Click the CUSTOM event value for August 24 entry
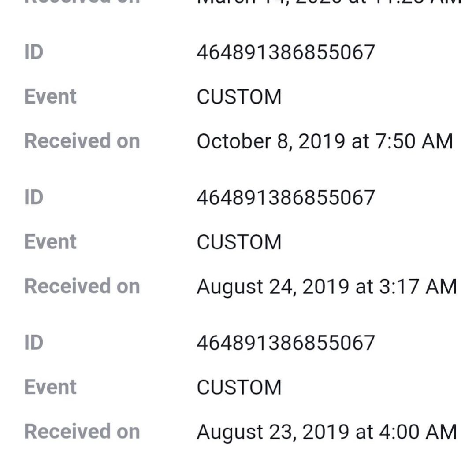The height and width of the screenshot is (451, 476). [239, 242]
